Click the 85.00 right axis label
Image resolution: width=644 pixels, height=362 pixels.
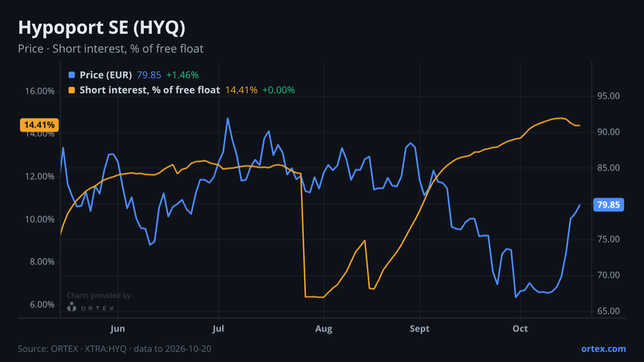coord(608,168)
